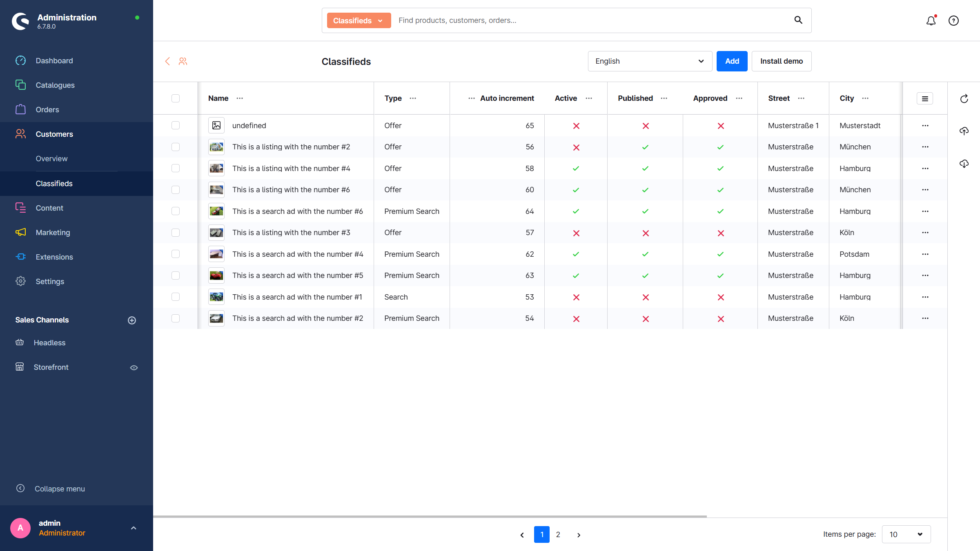Open the English language dropdown
Image resolution: width=980 pixels, height=551 pixels.
click(x=650, y=61)
